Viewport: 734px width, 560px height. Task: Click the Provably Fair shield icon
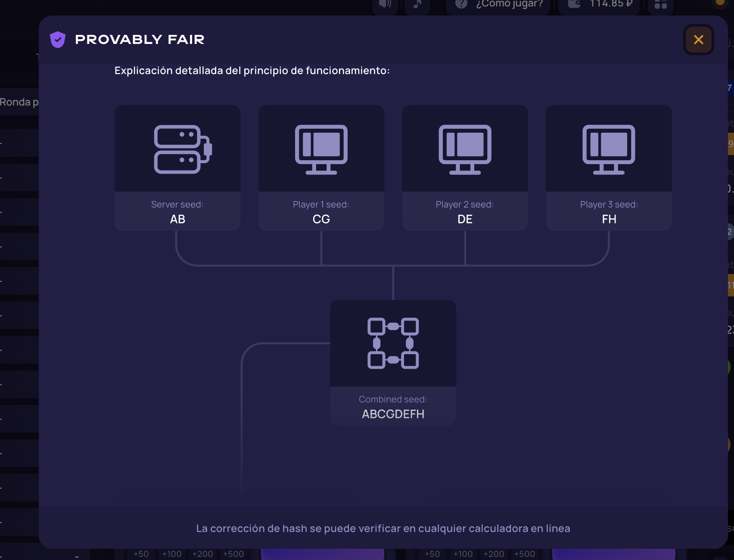coord(58,40)
